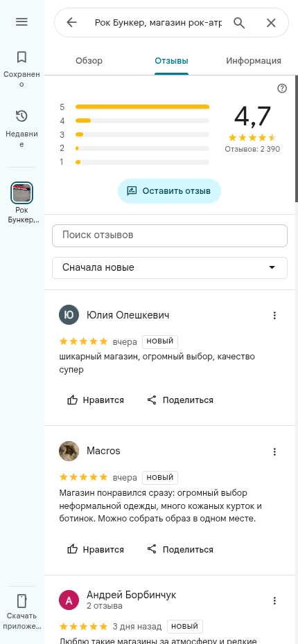Open the three-dot menu on Андрей Борбинчук's review
Viewport: 298px width, 644px height.
pyautogui.click(x=274, y=601)
